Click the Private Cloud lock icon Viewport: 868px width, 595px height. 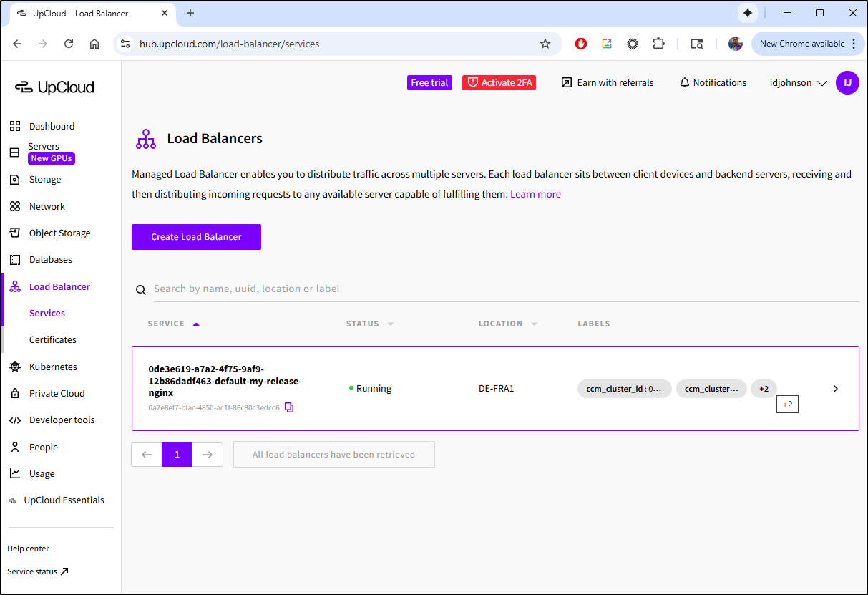(x=15, y=393)
